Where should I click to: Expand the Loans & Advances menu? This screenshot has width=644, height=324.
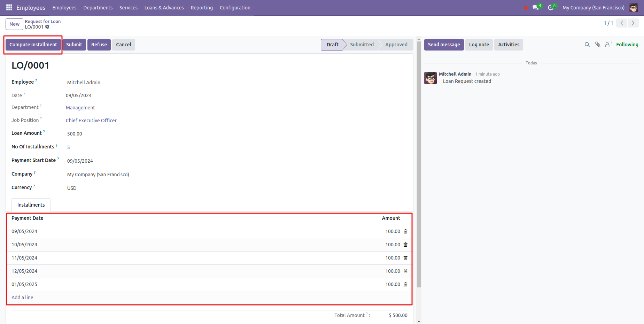coord(164,8)
